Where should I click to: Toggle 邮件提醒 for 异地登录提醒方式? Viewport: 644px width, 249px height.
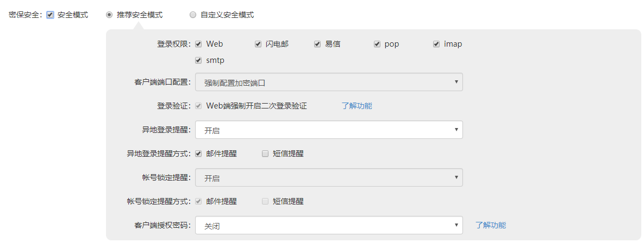pyautogui.click(x=199, y=154)
